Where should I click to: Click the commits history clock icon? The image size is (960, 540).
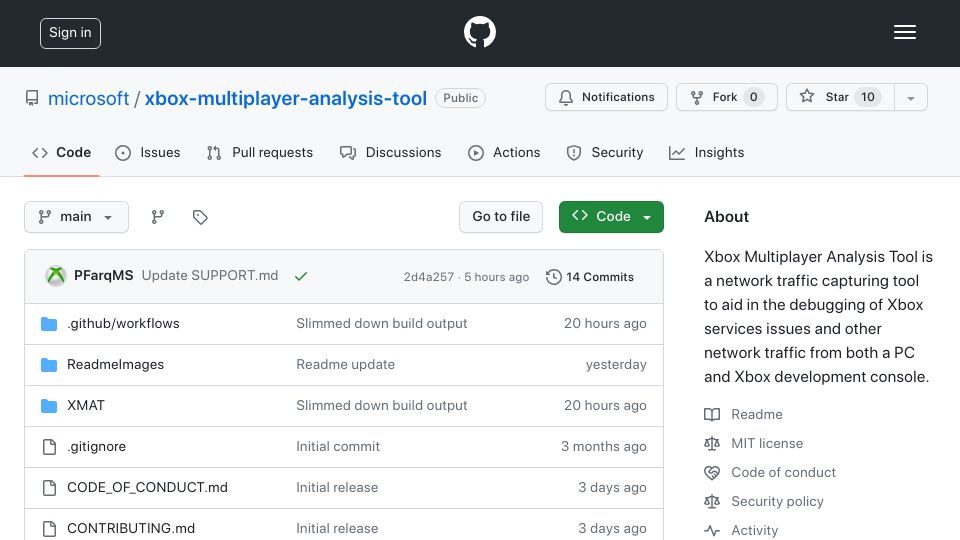click(x=553, y=277)
